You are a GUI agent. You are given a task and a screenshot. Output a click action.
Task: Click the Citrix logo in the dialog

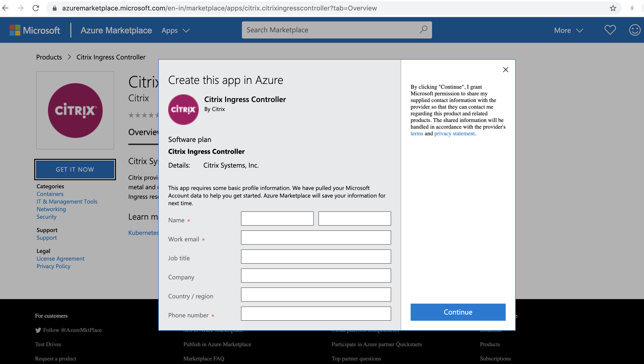(x=183, y=109)
